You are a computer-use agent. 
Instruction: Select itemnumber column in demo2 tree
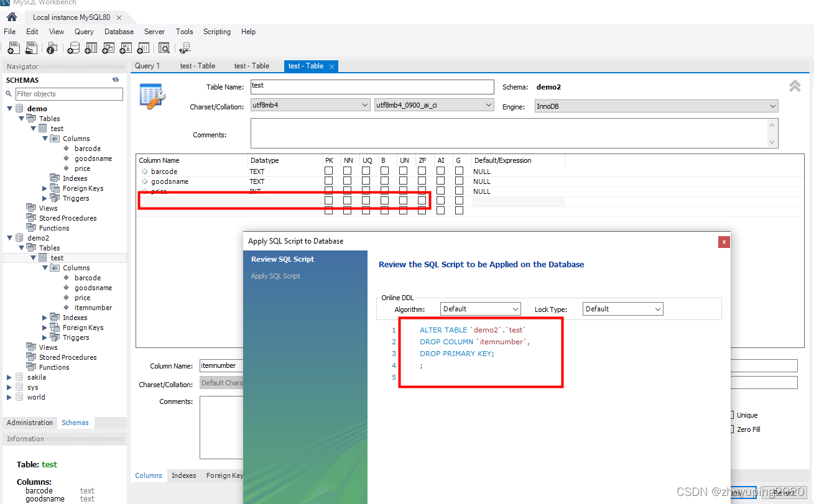pos(93,308)
